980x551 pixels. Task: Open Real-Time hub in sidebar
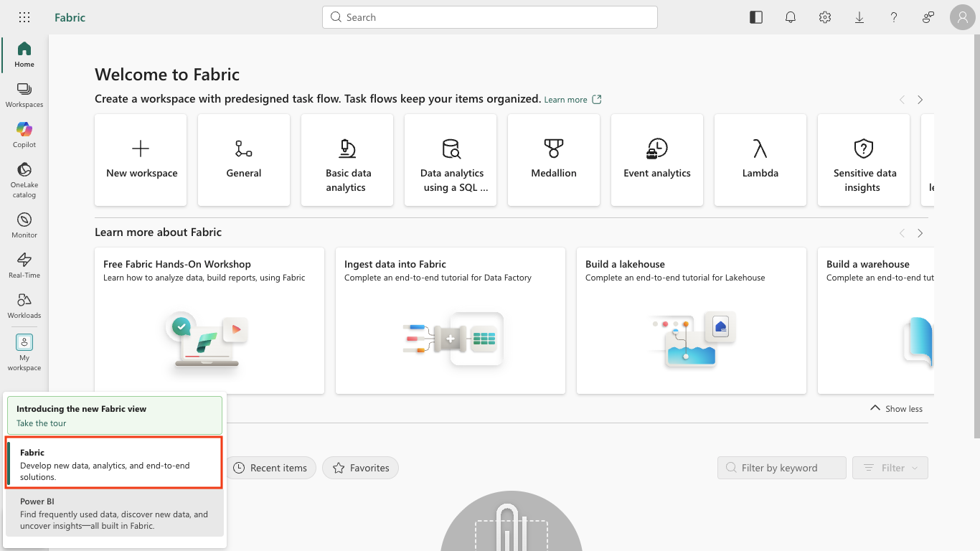24,265
